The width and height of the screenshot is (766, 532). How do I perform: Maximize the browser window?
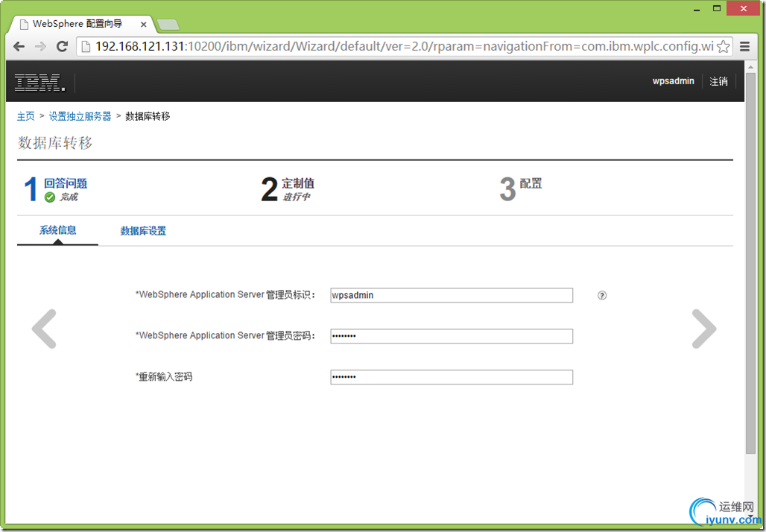(x=717, y=9)
